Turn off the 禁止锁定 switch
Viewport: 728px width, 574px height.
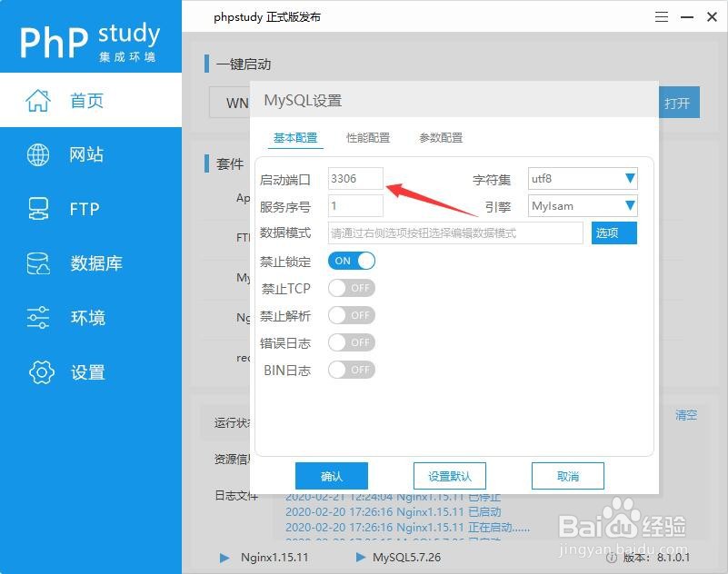pos(352,261)
